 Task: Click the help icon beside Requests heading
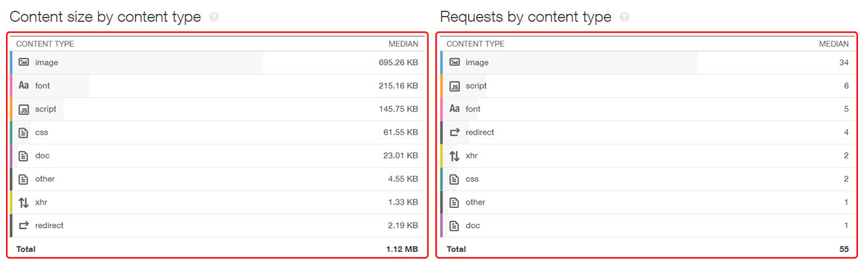click(624, 17)
